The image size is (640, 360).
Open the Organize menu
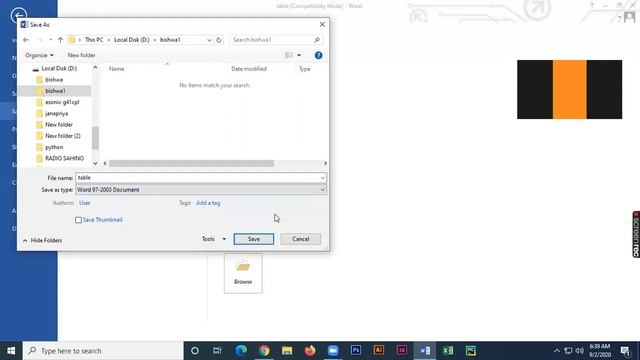click(39, 55)
